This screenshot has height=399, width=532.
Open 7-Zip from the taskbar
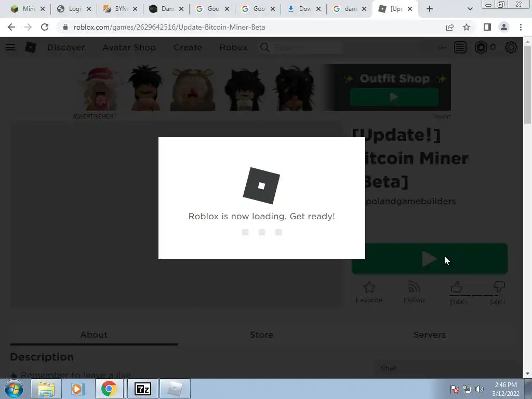click(142, 389)
